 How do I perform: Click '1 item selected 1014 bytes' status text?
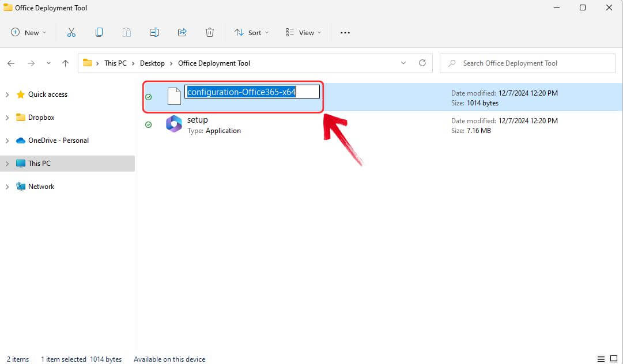(x=81, y=359)
